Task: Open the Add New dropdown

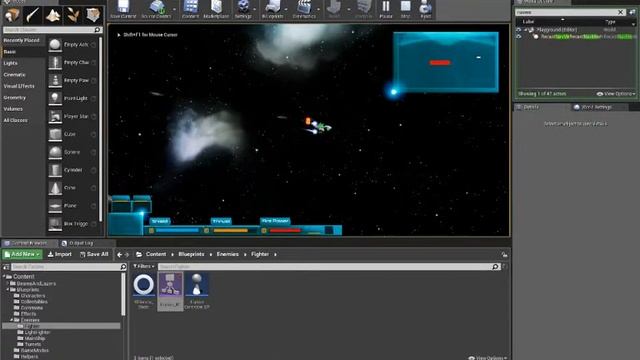Action: 22,254
